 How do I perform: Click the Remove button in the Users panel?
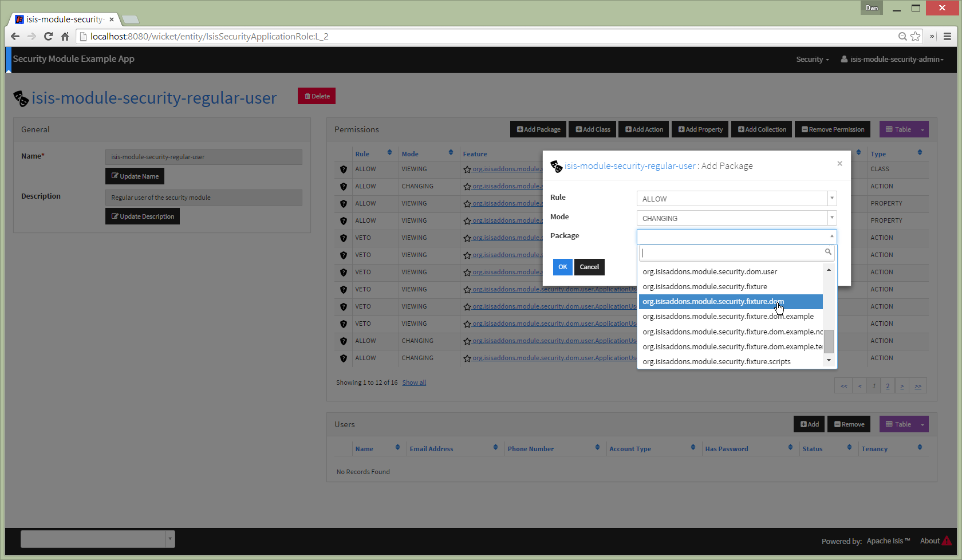point(849,424)
